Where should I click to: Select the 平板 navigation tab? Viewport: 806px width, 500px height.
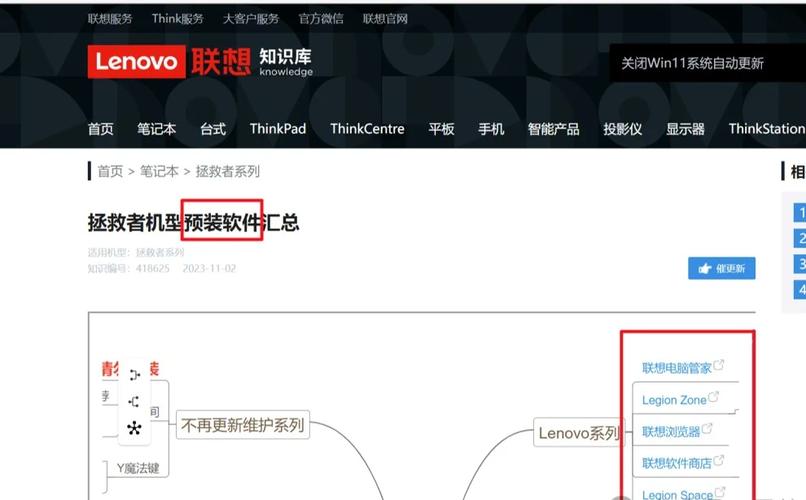[x=441, y=128]
